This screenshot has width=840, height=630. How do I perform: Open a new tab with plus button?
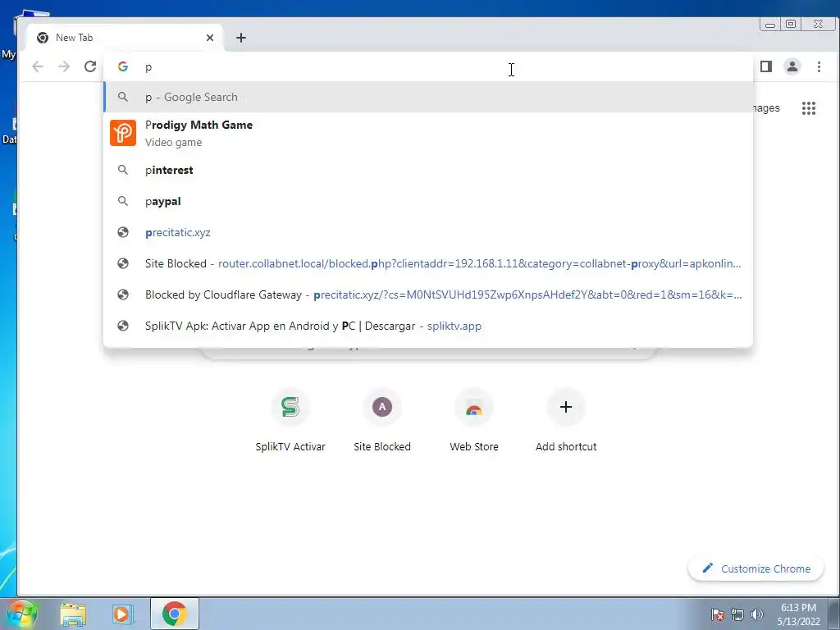click(241, 38)
